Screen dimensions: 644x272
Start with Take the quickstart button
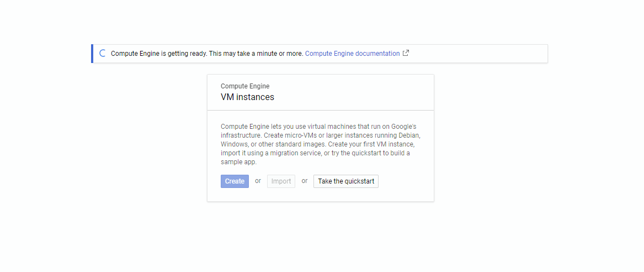click(x=345, y=181)
